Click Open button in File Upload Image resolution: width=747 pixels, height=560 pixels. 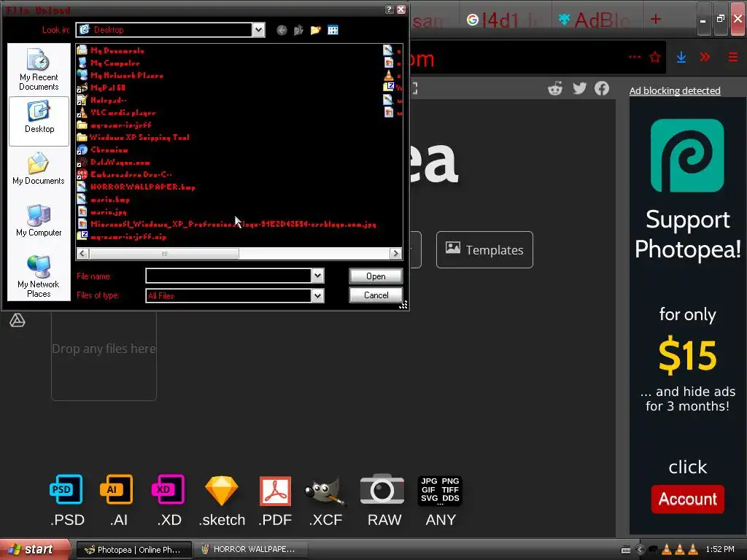[376, 276]
